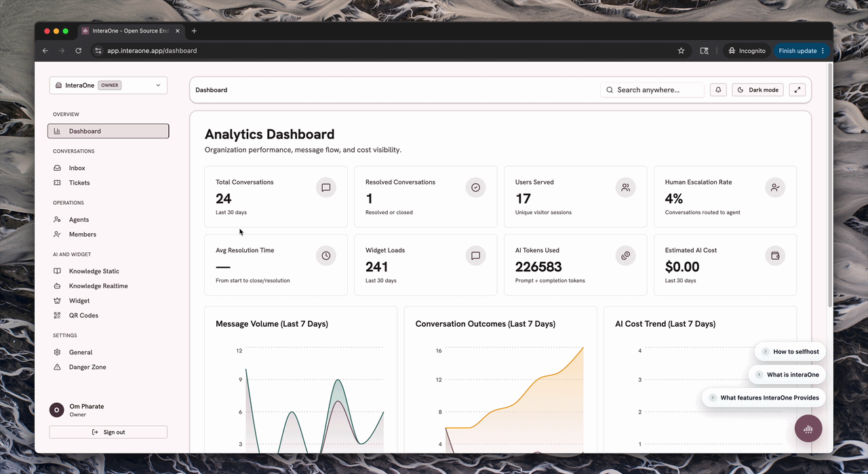Open a new browser tab
Screen dimensions: 868x474
point(194,31)
